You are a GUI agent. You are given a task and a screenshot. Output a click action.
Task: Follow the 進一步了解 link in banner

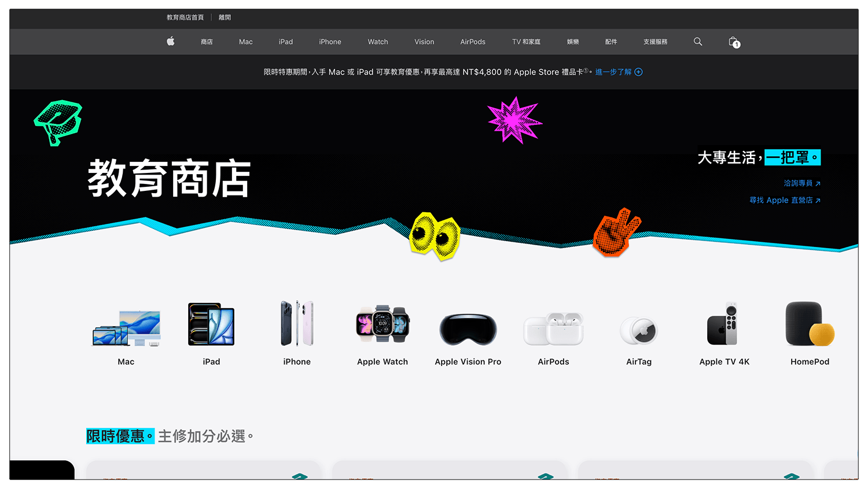click(x=613, y=72)
